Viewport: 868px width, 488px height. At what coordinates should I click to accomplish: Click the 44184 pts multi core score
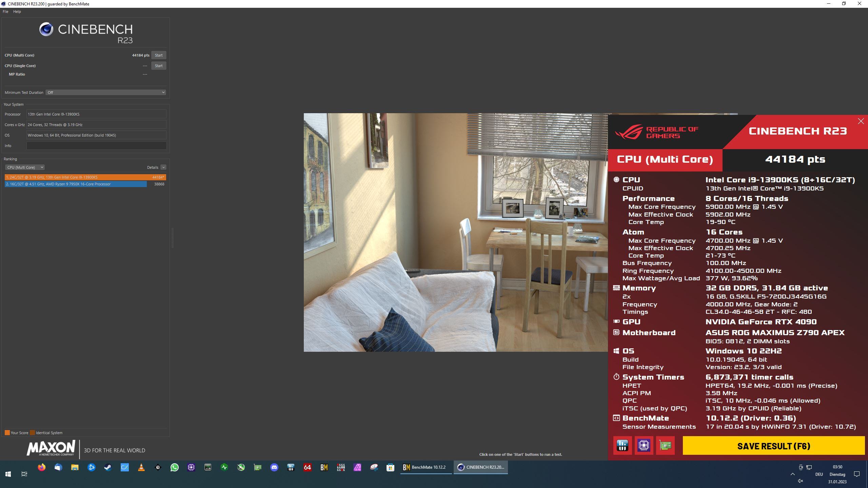(141, 55)
